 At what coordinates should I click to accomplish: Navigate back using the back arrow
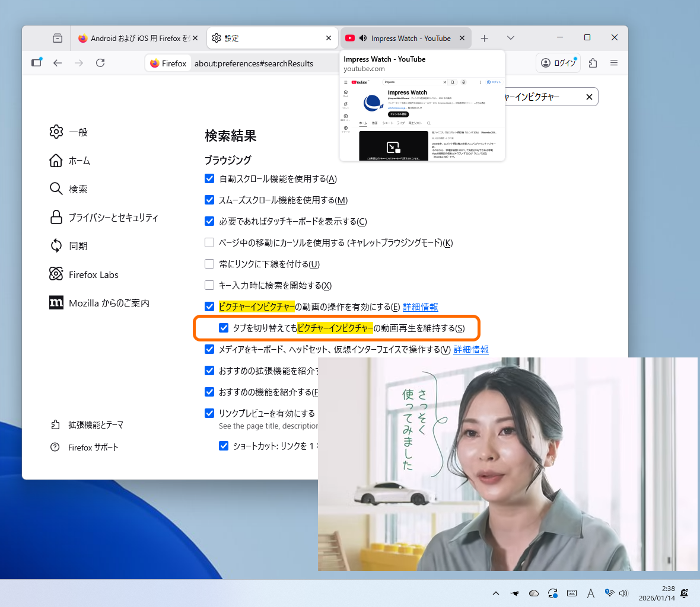(x=57, y=63)
